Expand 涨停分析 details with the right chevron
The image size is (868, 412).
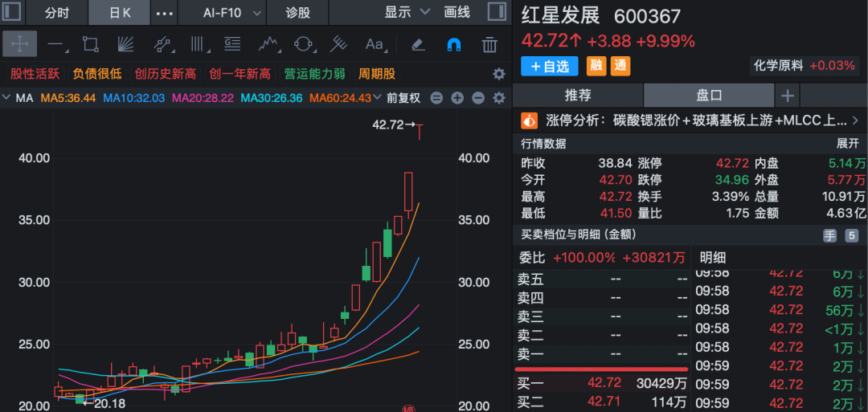(x=855, y=120)
